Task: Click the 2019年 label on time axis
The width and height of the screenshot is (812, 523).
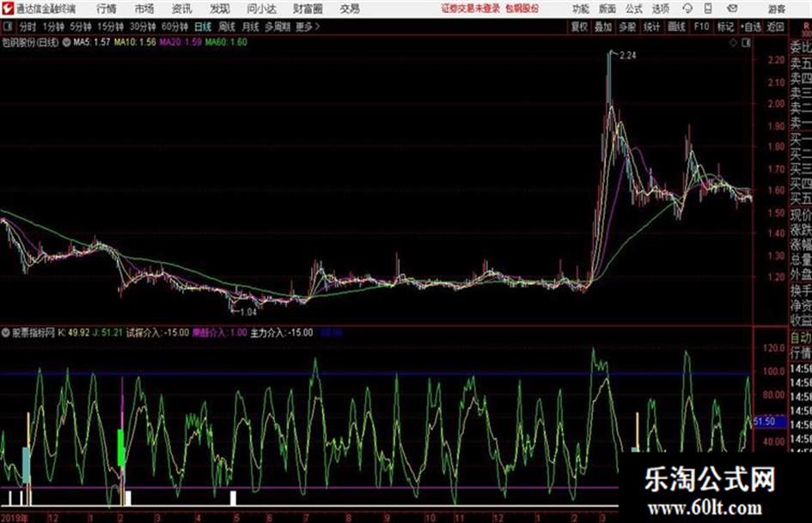Action: (15, 518)
